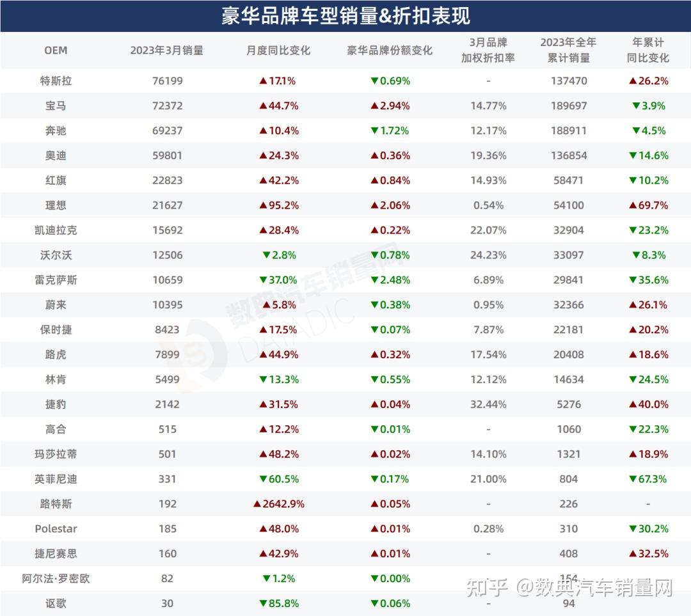Select the 特斯拉 row label
691x616 pixels.
coord(56,81)
